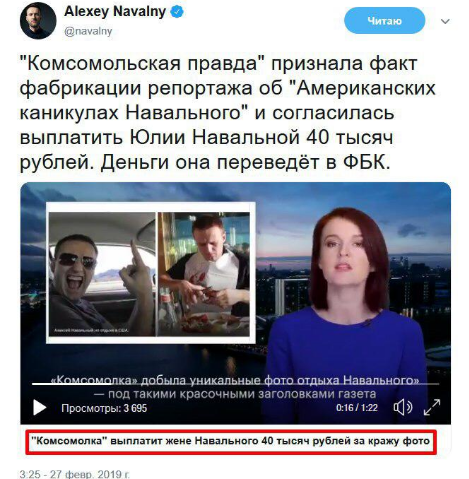Screen dimensions: 469x479
Task: Open the headline "Комсомолка" выплатит жене Навального
Action: (231, 441)
